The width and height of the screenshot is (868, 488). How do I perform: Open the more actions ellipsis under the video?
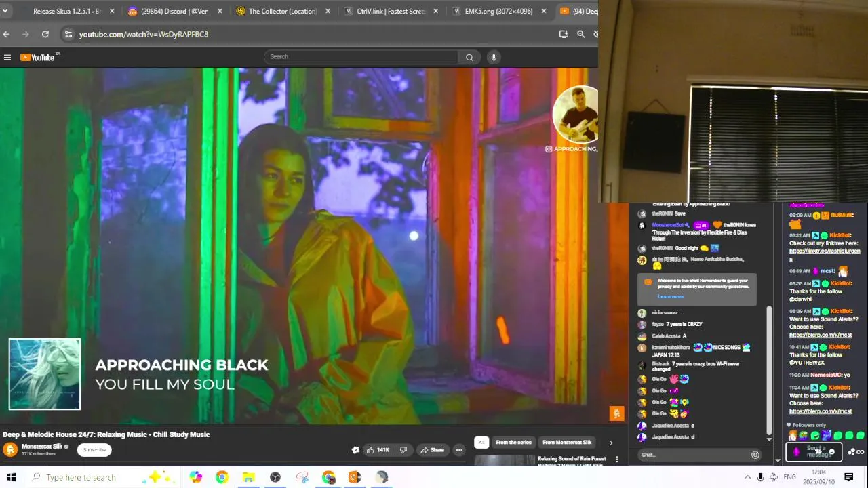click(x=459, y=450)
